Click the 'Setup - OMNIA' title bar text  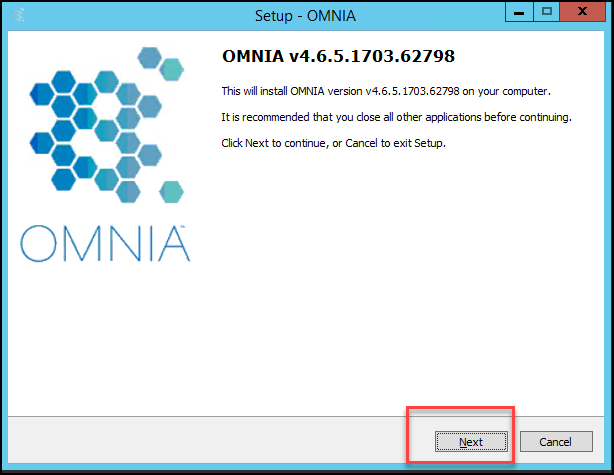(305, 16)
